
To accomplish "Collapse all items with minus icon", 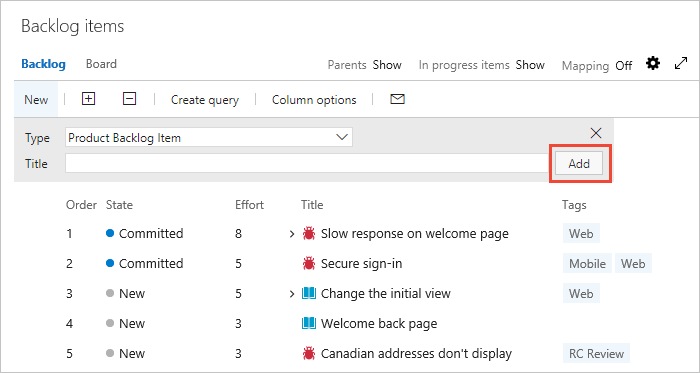I will tap(129, 99).
